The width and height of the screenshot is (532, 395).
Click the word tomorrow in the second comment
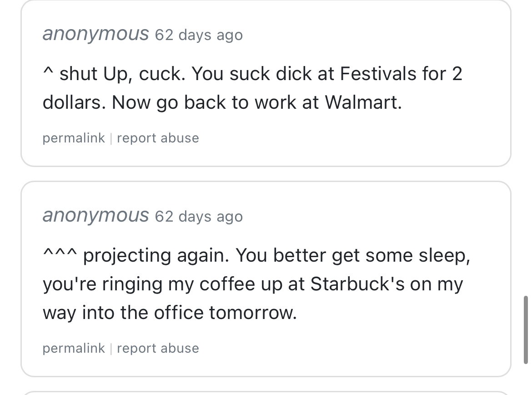pos(252,313)
